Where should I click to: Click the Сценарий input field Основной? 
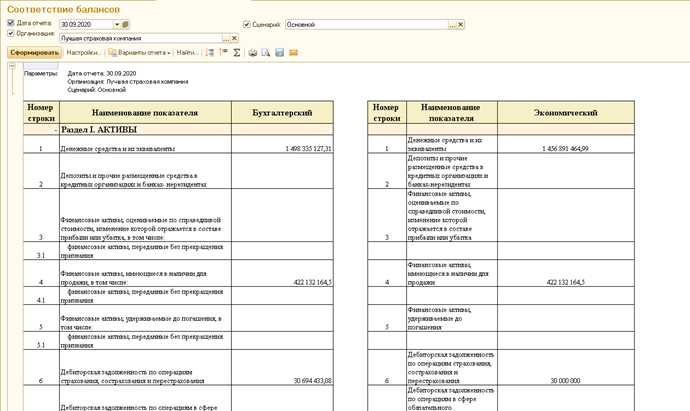pyautogui.click(x=367, y=25)
